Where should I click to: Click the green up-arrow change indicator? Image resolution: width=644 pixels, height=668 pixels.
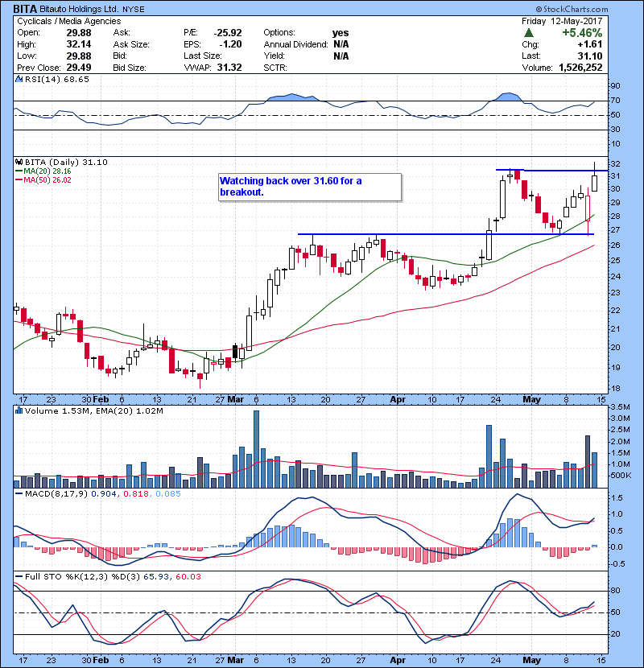coord(529,33)
